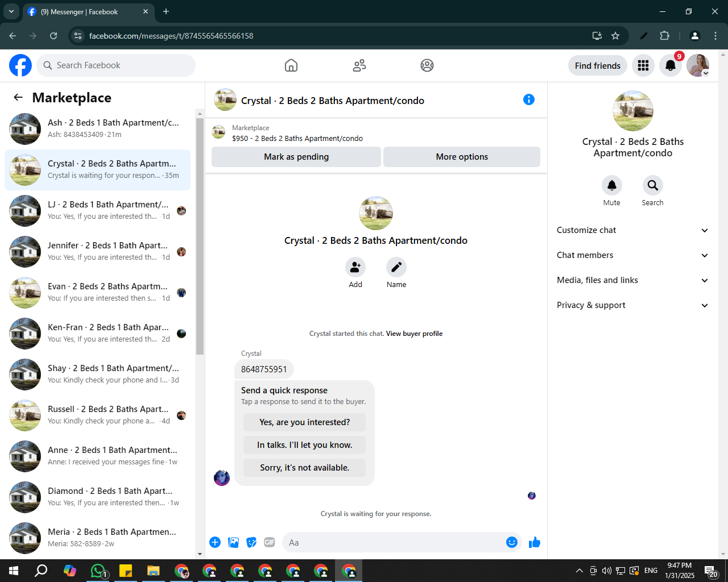
Task: Send quick reply In talks. I'll let you know.
Action: tap(305, 445)
